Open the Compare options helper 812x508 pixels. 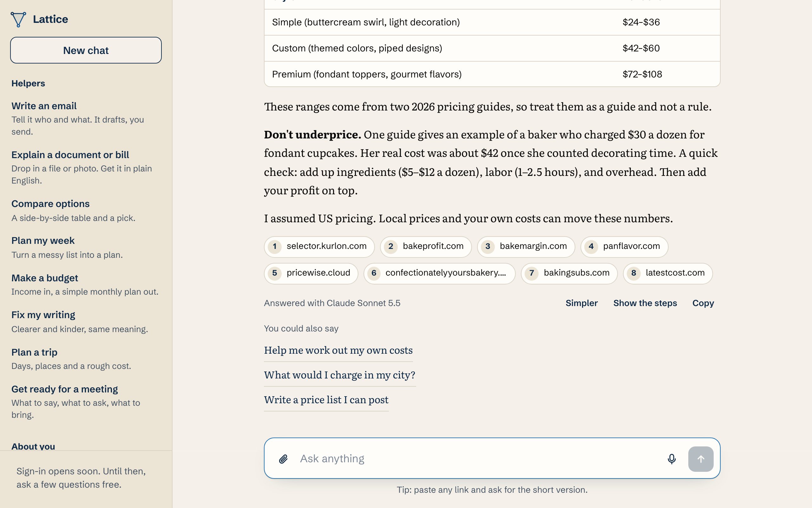pos(86,211)
